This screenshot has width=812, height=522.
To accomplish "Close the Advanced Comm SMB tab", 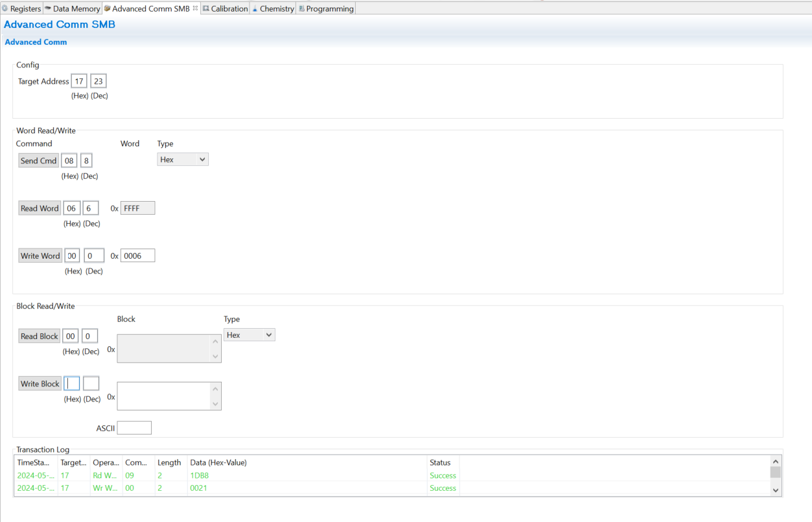I will point(195,8).
